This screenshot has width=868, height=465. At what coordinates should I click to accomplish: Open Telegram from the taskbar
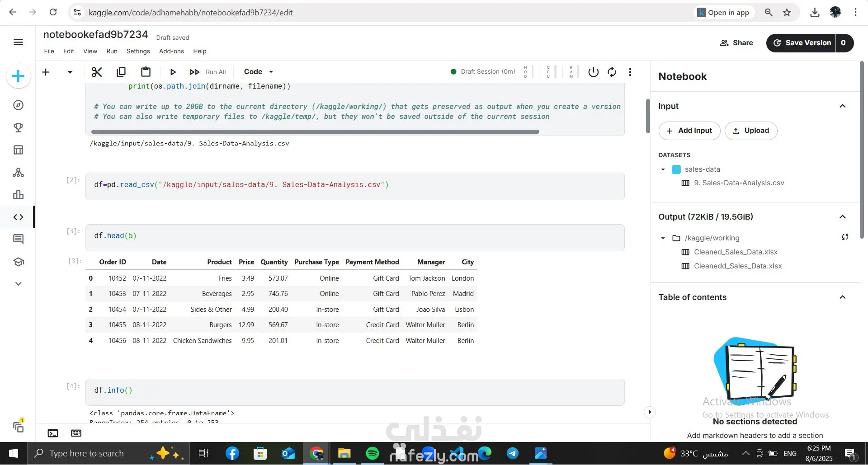[x=513, y=454]
